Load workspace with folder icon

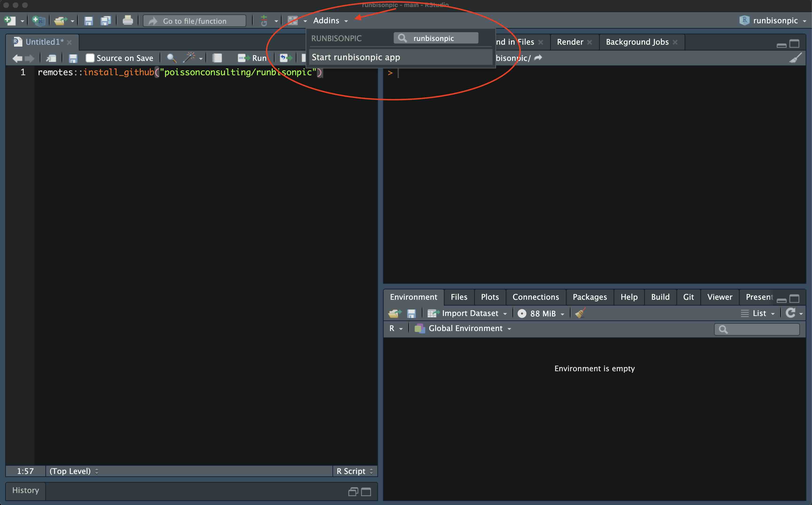(x=395, y=313)
